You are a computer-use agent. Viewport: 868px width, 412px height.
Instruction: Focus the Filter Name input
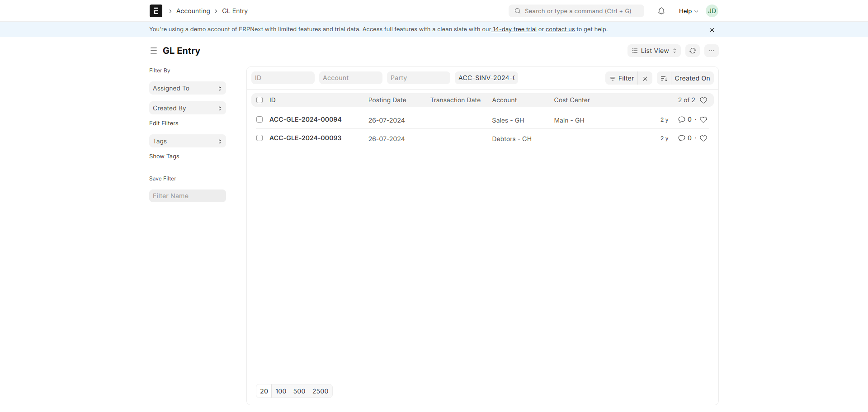[188, 196]
